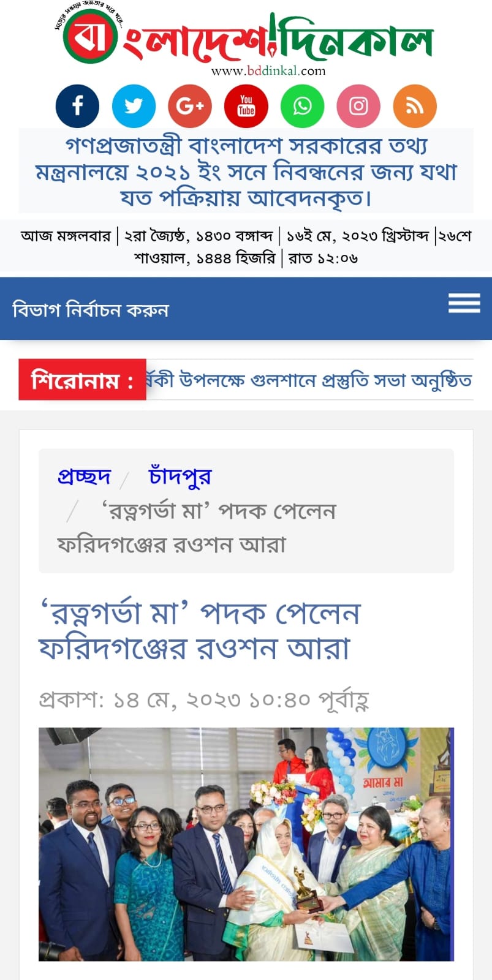Go to the প্রচ্ছদ breadcrumb link

tap(84, 476)
